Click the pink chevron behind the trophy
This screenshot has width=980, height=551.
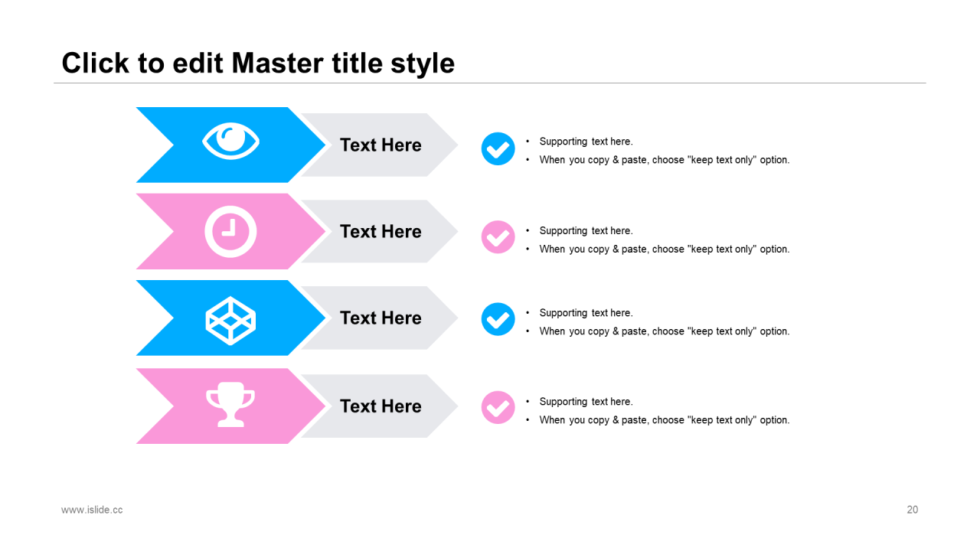[230, 406]
